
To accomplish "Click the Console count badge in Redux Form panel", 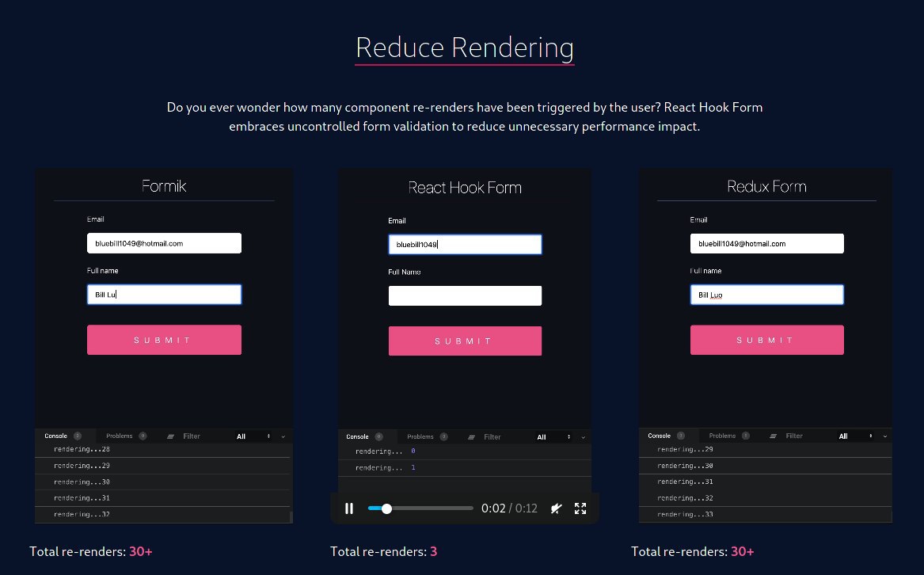I will (x=681, y=436).
